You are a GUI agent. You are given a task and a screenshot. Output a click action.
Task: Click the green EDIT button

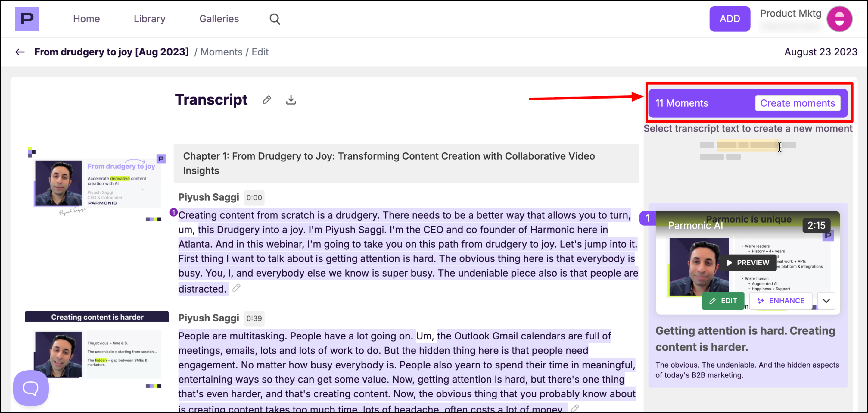pyautogui.click(x=723, y=300)
